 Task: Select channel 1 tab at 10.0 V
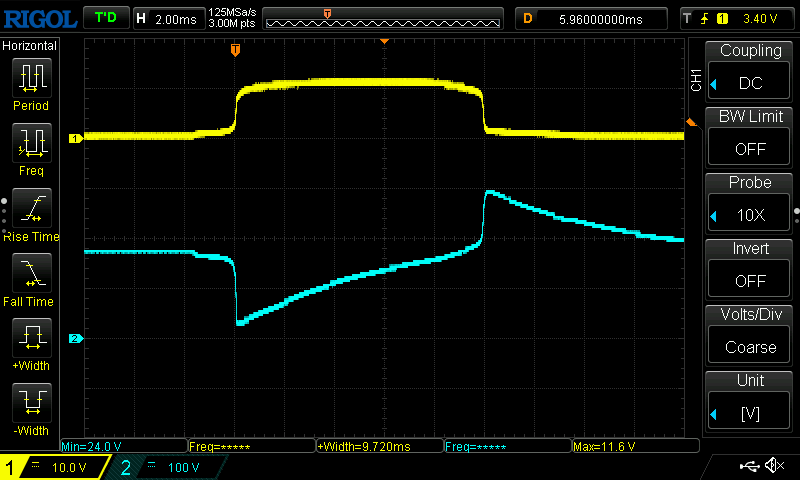coord(55,467)
